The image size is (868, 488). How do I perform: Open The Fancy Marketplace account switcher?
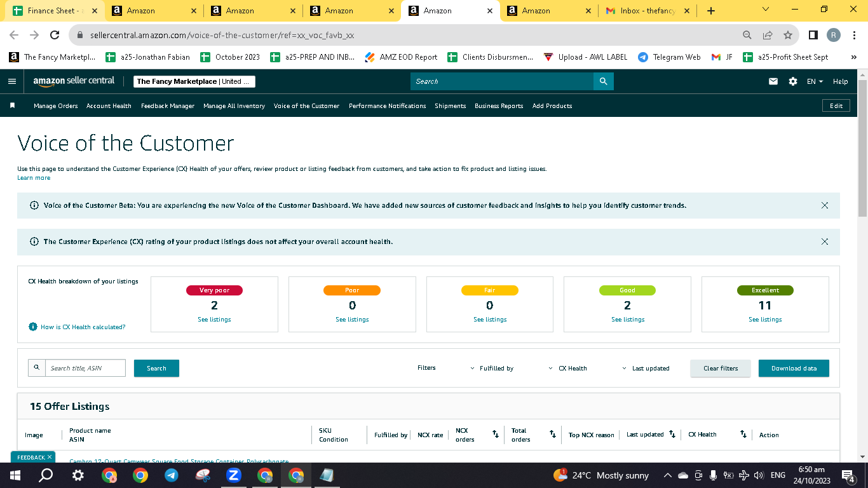click(x=194, y=81)
